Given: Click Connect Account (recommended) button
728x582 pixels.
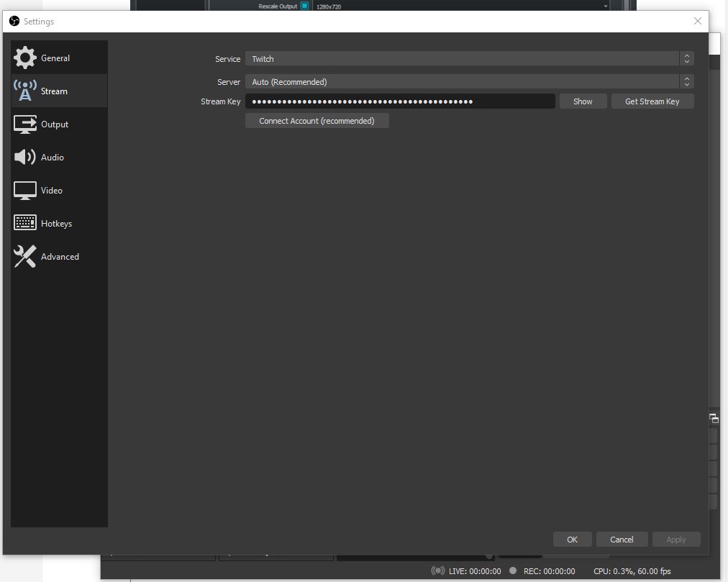Looking at the screenshot, I should pyautogui.click(x=317, y=121).
